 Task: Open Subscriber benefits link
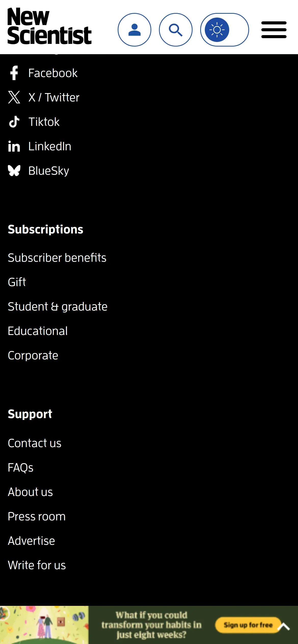point(57,258)
